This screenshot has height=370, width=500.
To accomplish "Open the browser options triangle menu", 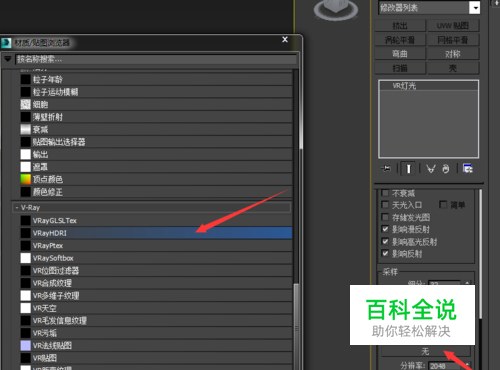I will tap(7, 59).
